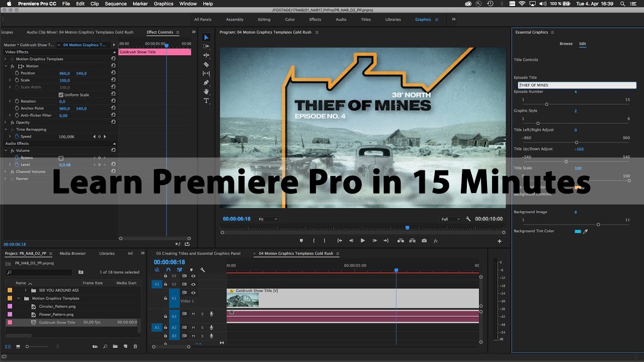The width and height of the screenshot is (644, 362).
Task: Switch project panel to list view
Action: pos(8,346)
